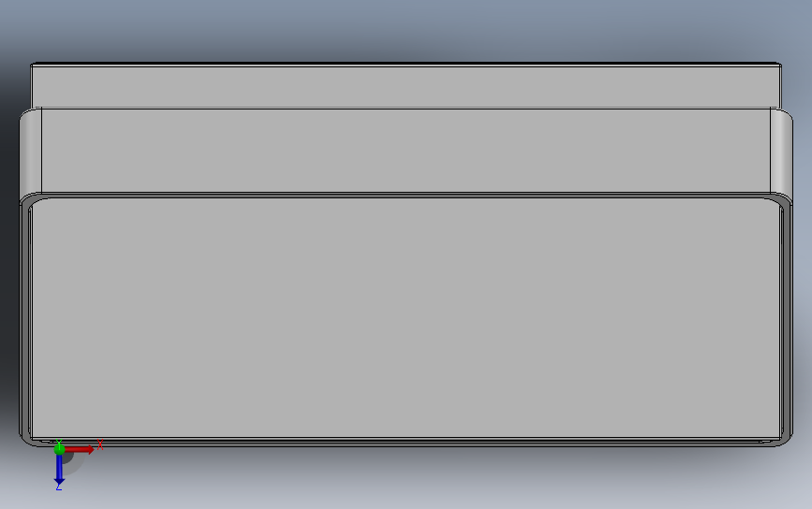This screenshot has width=812, height=509.
Task: Select the middle horizontal band face
Action: point(406,150)
